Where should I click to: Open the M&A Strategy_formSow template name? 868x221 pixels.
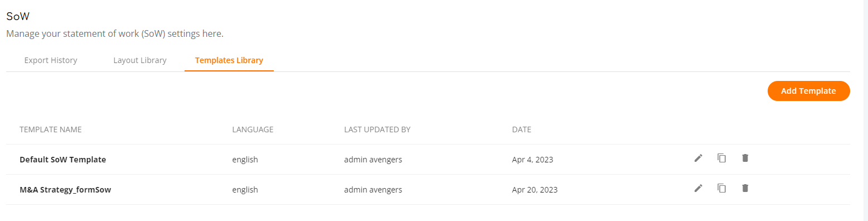tap(66, 190)
